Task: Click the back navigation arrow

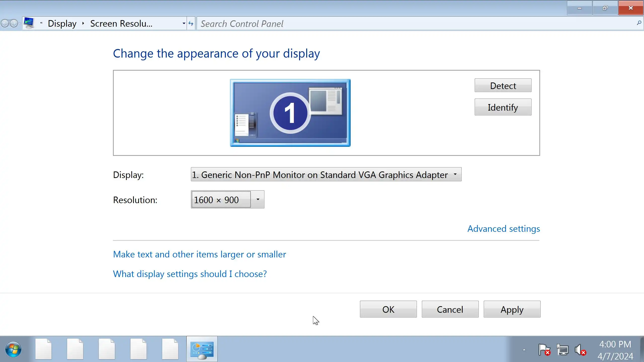Action: 5,24
